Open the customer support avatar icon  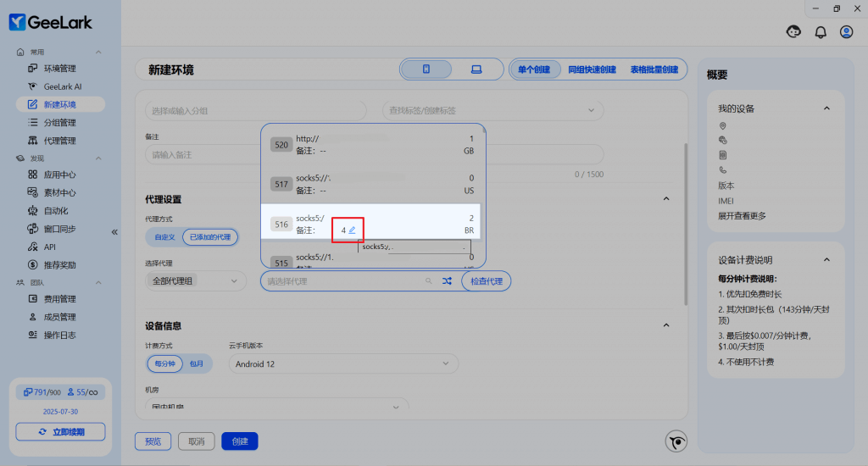[794, 32]
